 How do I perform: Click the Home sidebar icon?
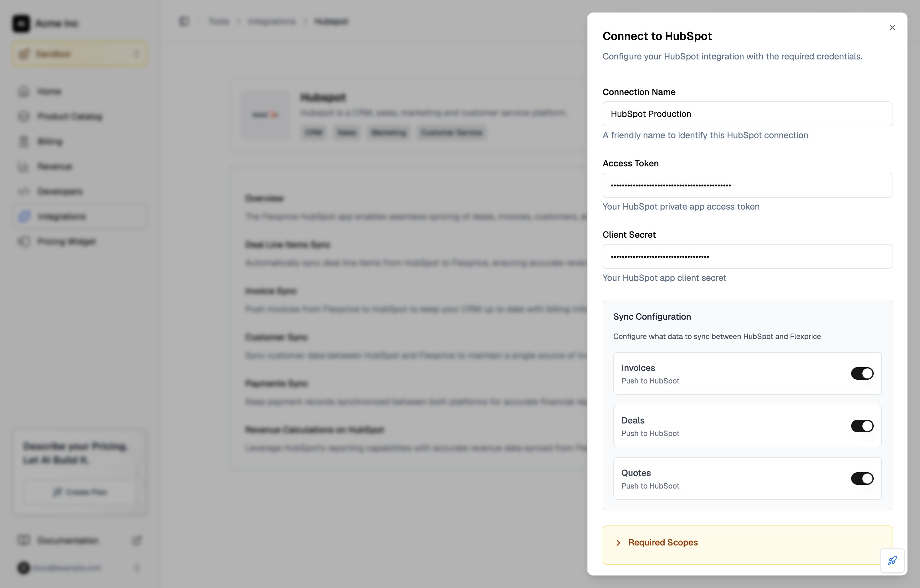coord(24,91)
